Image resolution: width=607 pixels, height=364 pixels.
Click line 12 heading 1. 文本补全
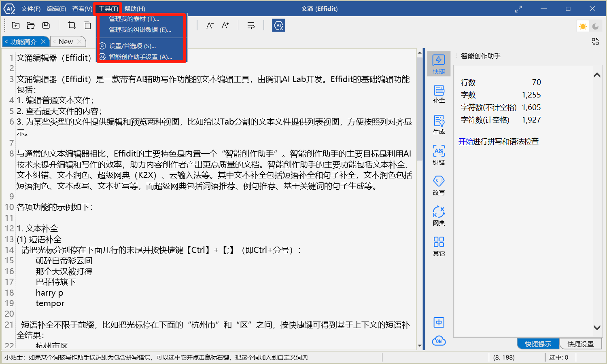click(37, 229)
